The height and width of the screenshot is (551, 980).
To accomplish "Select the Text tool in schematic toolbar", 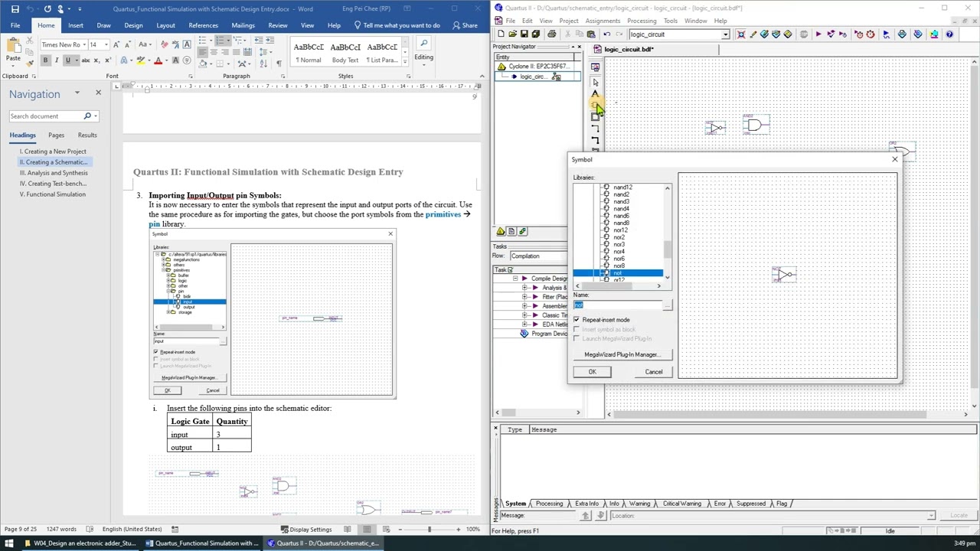I will [596, 93].
